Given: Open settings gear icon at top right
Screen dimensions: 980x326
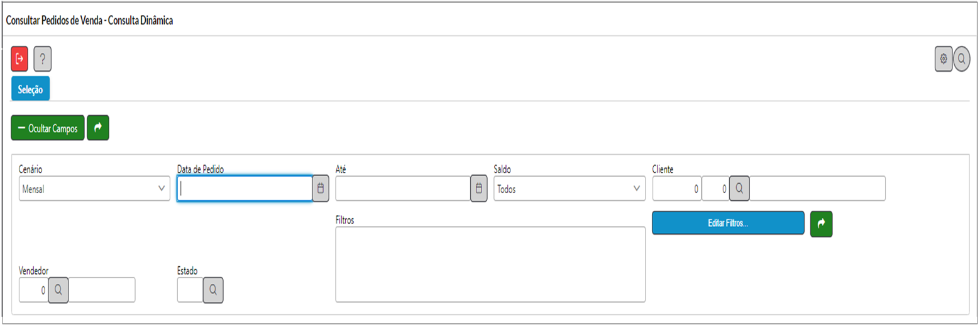Looking at the screenshot, I should click(x=944, y=59).
